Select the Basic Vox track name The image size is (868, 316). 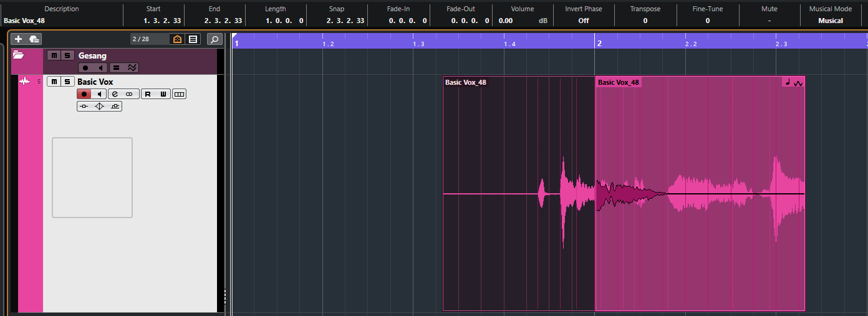click(95, 82)
